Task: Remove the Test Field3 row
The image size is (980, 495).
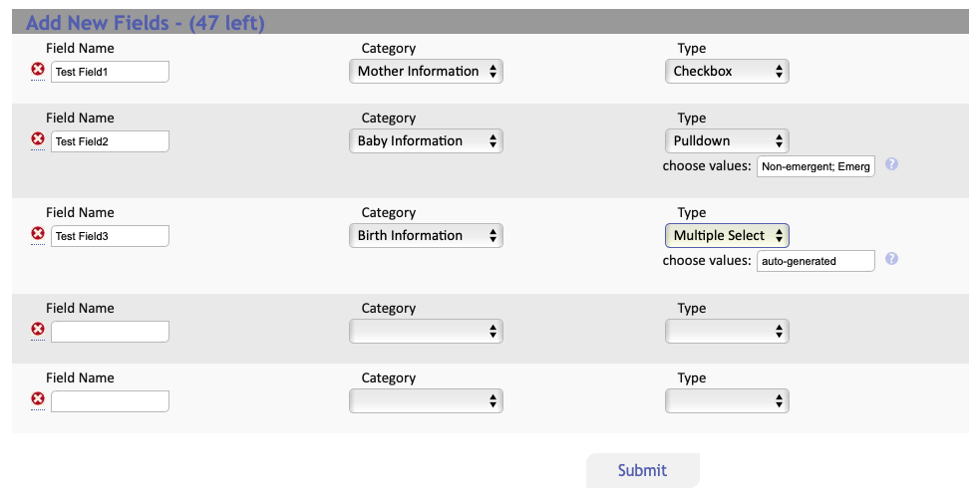Action: click(x=38, y=233)
